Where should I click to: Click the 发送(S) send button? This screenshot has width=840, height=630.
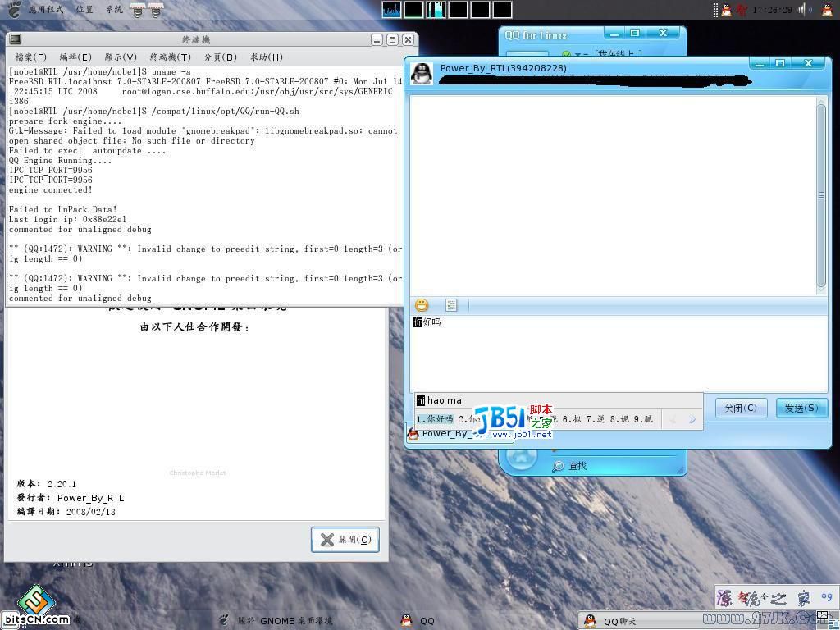tap(801, 409)
